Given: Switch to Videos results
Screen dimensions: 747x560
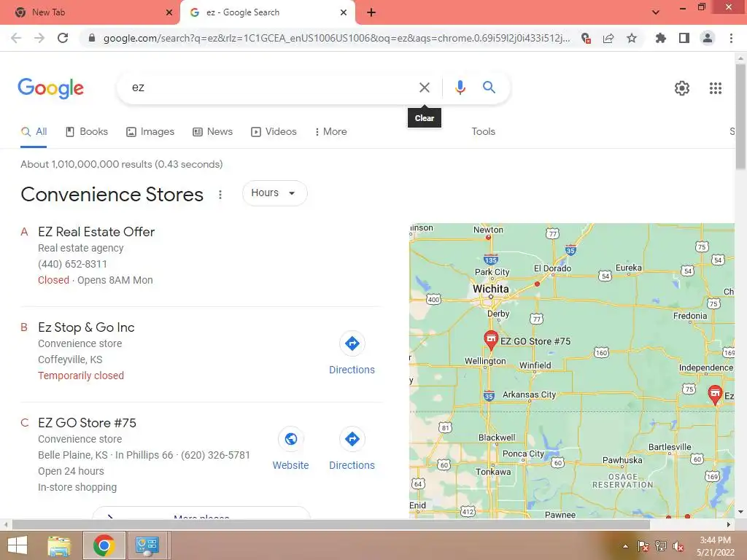Looking at the screenshot, I should click(x=274, y=131).
